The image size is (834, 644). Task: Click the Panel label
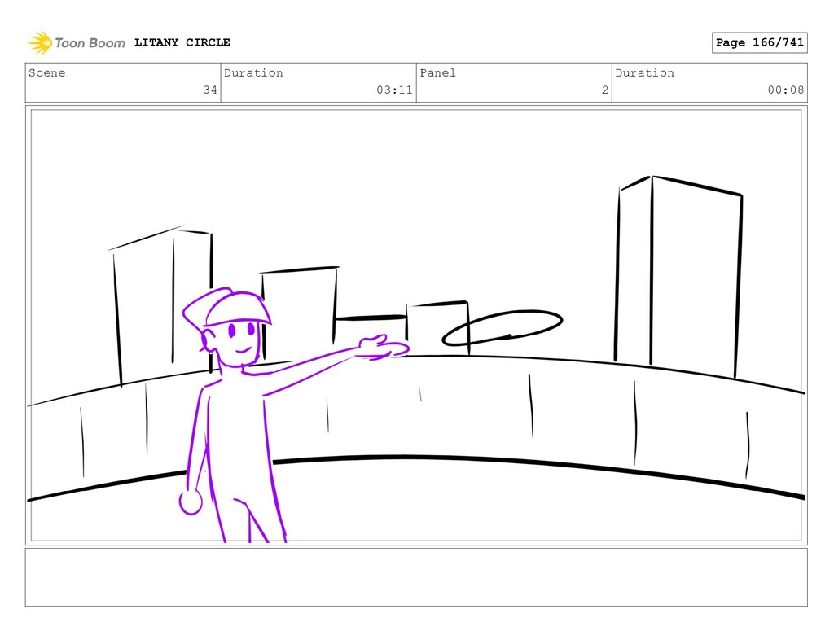[x=437, y=72]
